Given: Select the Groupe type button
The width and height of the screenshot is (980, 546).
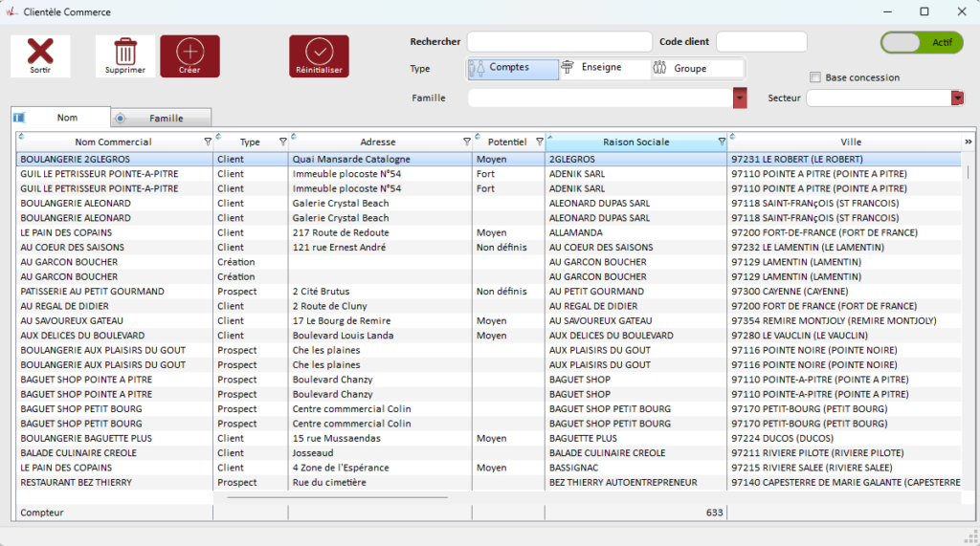Looking at the screenshot, I should point(696,69).
